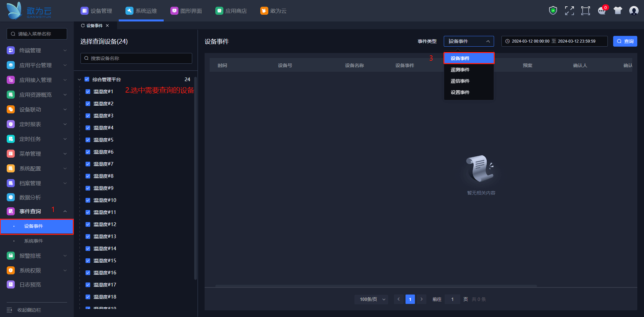Toggle fullscreen mode icon
This screenshot has height=317, width=644.
(x=569, y=11)
